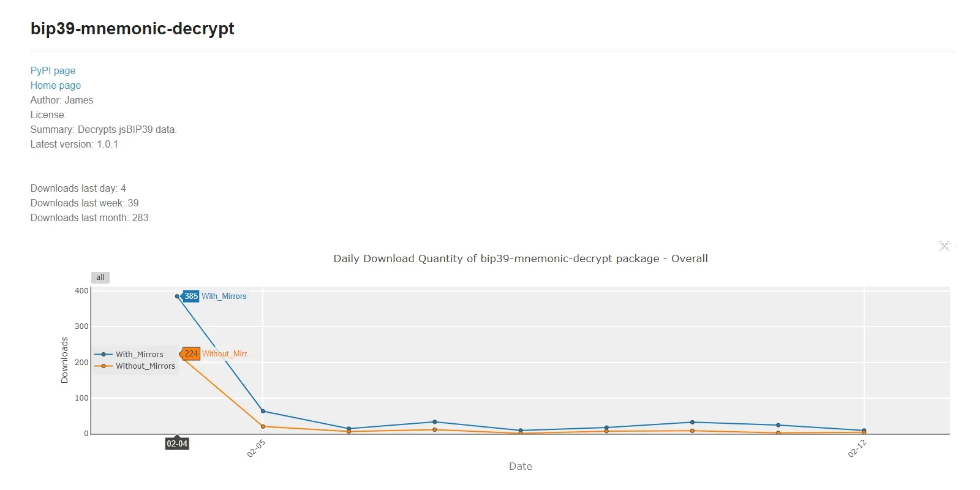The width and height of the screenshot is (980, 490).
Task: Click the highlighted 02-04 date marker
Action: (x=178, y=443)
